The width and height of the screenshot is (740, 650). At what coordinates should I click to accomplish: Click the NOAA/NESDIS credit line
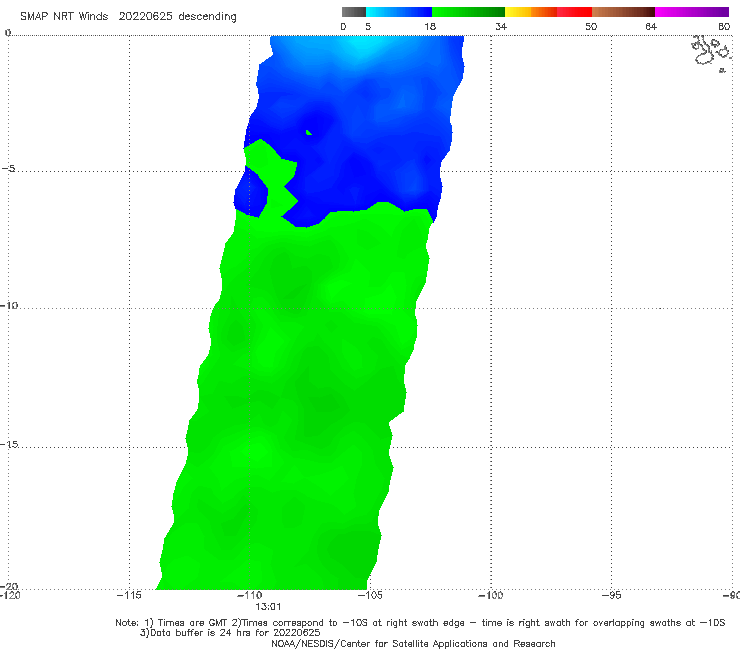pos(413,643)
